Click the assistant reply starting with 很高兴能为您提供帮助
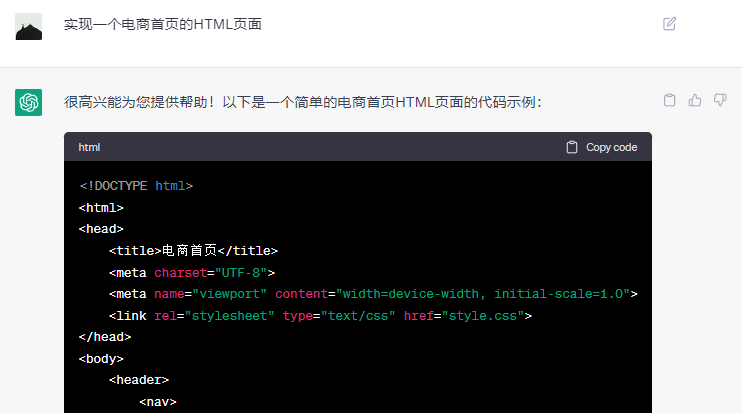 (303, 102)
